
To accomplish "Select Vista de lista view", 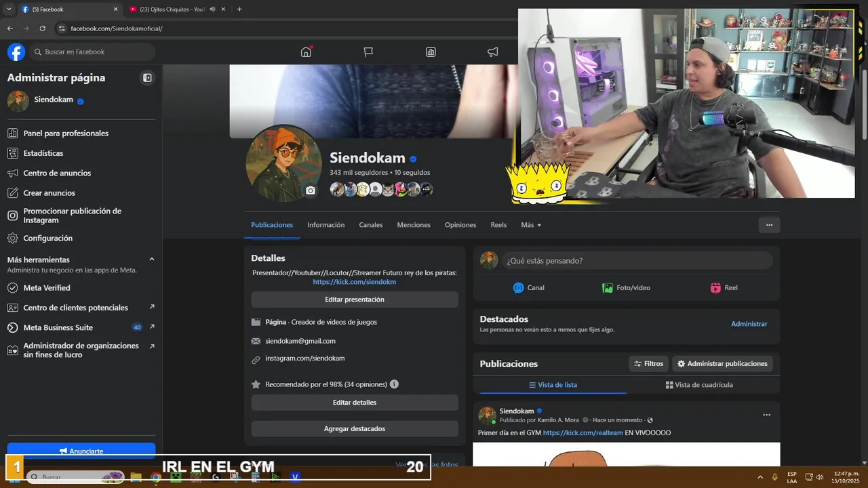I will tap(553, 385).
